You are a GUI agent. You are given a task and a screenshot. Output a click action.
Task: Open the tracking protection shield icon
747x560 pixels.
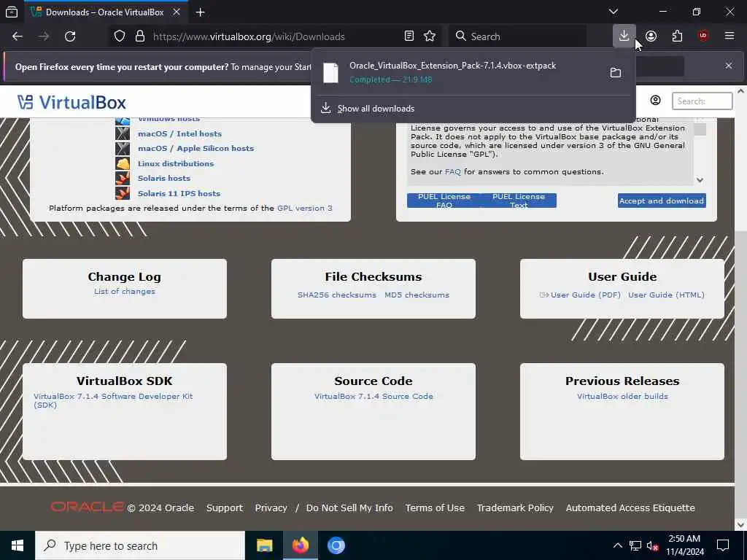tap(120, 36)
